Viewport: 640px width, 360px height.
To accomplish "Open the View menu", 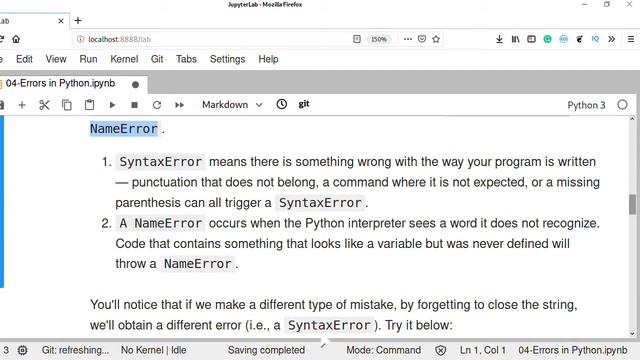I will pos(56,59).
